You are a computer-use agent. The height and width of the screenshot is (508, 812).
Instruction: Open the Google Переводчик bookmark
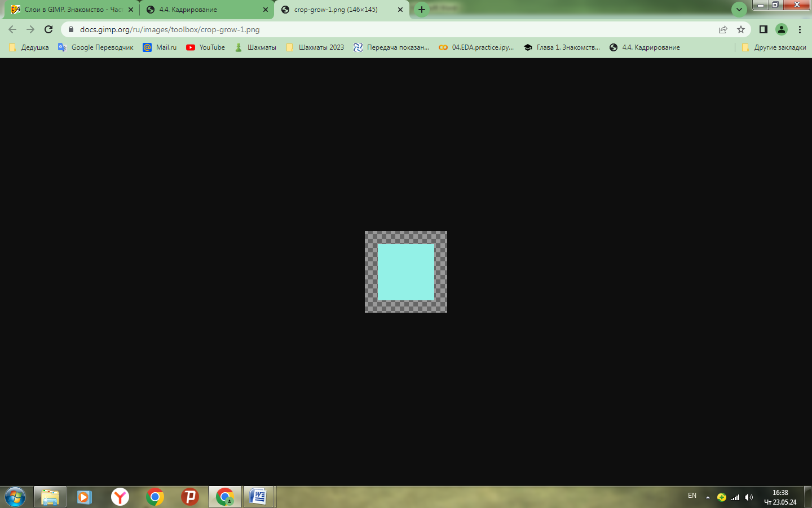pos(96,47)
